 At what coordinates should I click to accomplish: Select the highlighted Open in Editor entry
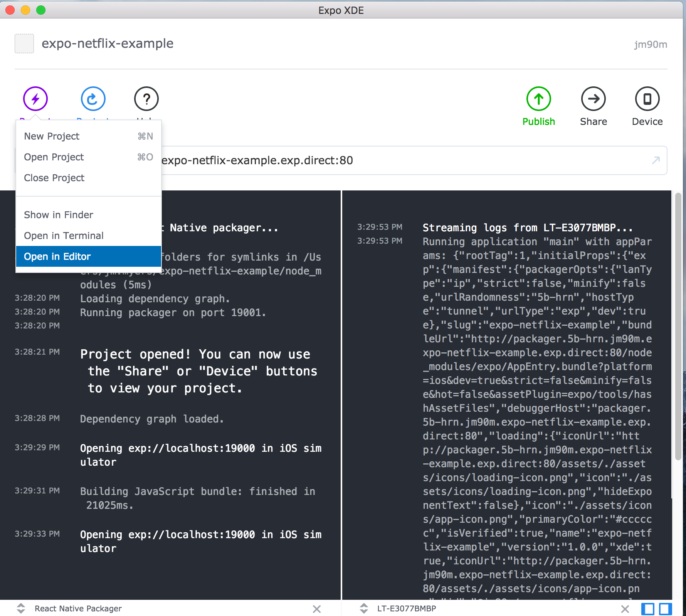click(x=57, y=256)
